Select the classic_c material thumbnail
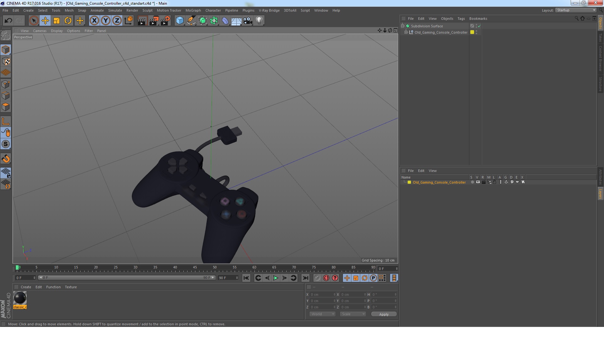The image size is (604, 364). (x=20, y=298)
